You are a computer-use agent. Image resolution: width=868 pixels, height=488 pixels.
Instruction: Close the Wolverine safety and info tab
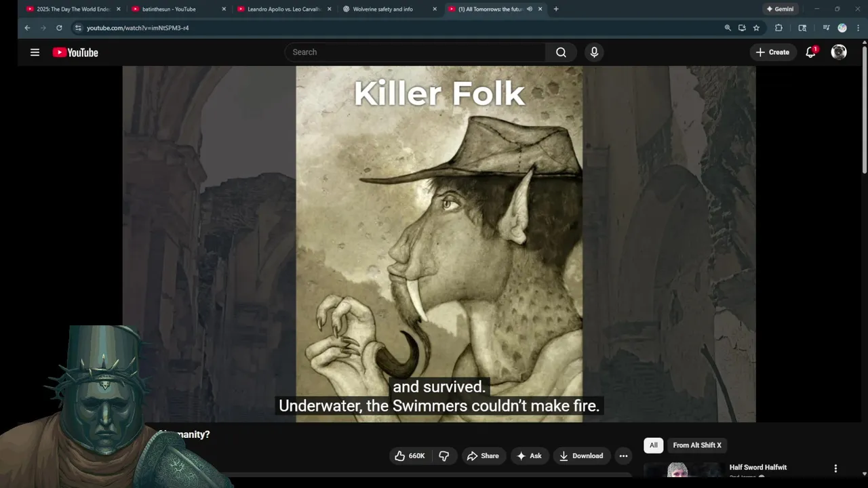pyautogui.click(x=435, y=9)
